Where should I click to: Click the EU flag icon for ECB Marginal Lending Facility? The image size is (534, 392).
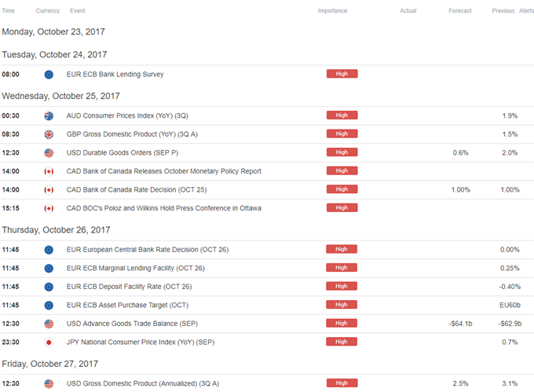[x=49, y=268]
